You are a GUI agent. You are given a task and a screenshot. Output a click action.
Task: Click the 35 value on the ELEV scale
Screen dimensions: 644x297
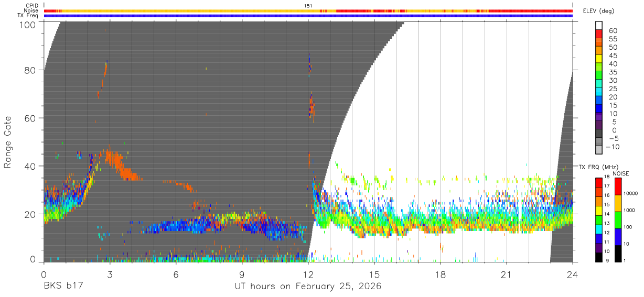tap(613, 72)
